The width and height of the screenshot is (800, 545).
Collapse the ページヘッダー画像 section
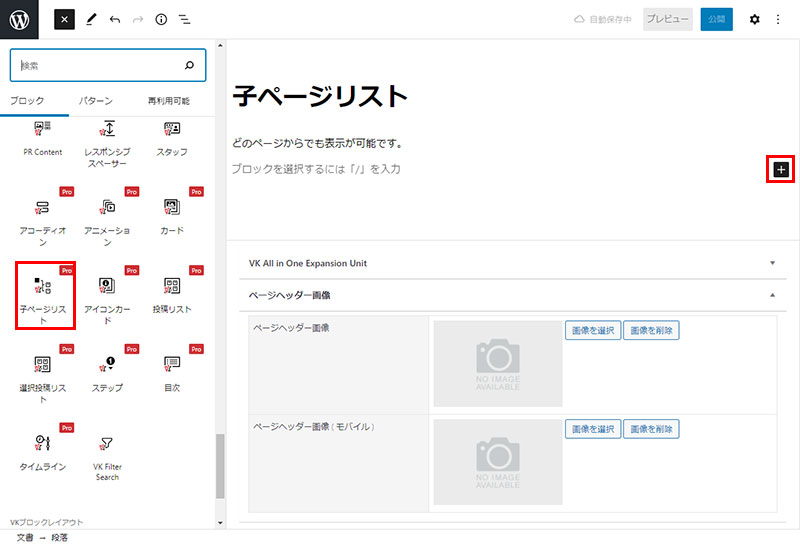(772, 295)
